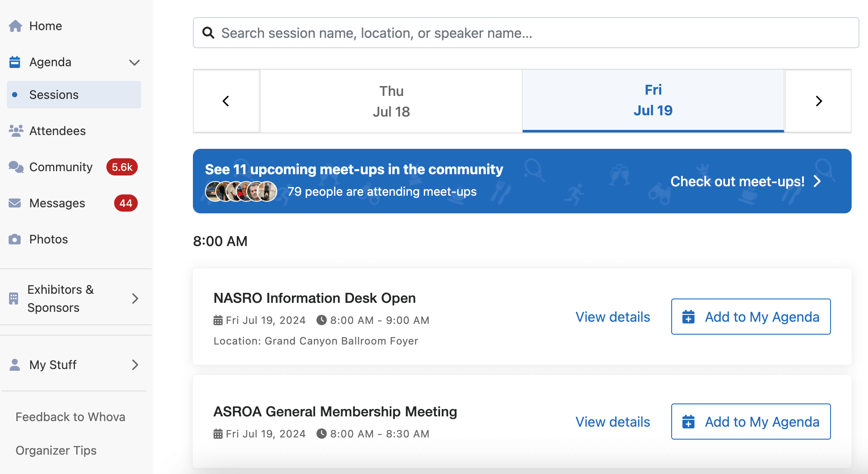Add ASROA General Membership Meeting to agenda

(750, 422)
